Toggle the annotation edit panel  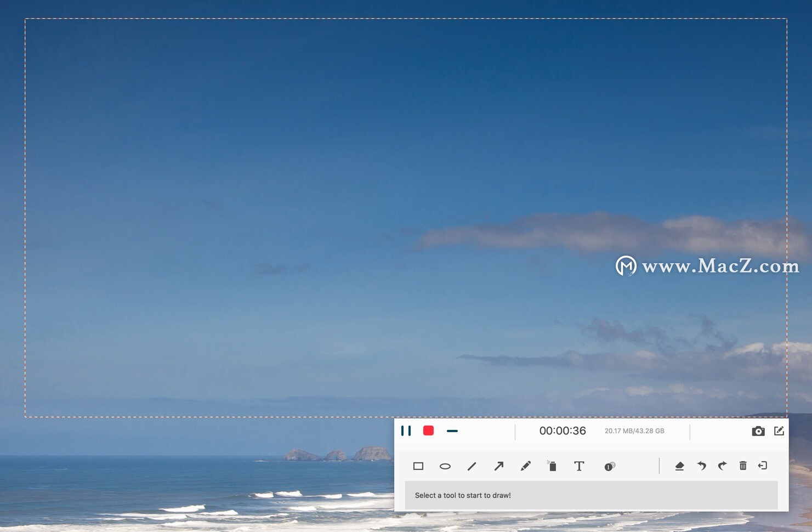point(779,431)
